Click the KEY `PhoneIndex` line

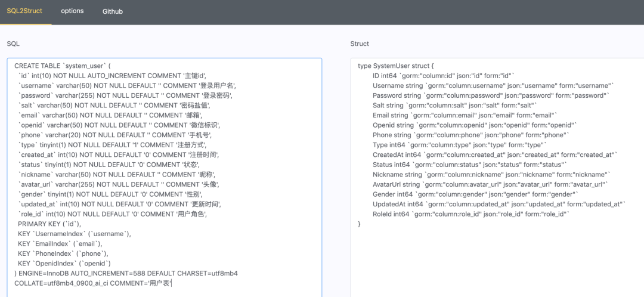click(x=64, y=253)
